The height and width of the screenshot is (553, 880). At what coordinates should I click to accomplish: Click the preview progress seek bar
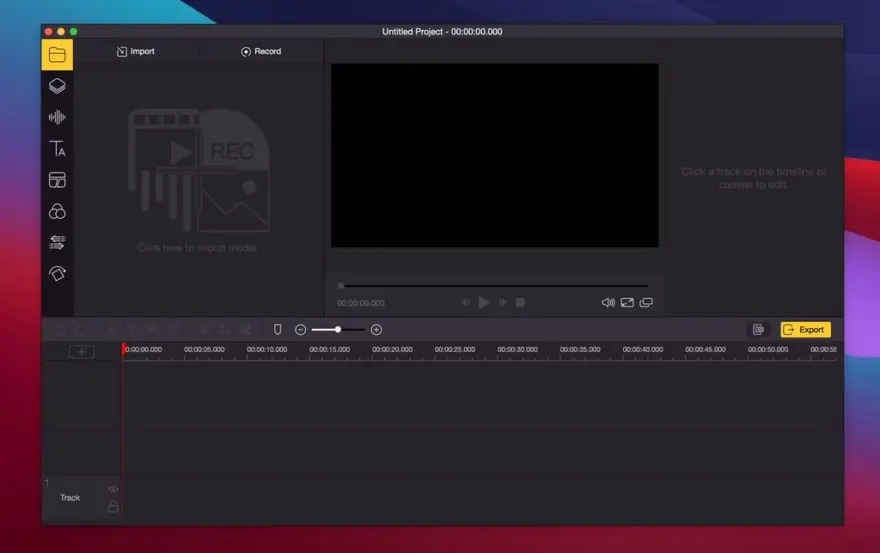pyautogui.click(x=493, y=286)
